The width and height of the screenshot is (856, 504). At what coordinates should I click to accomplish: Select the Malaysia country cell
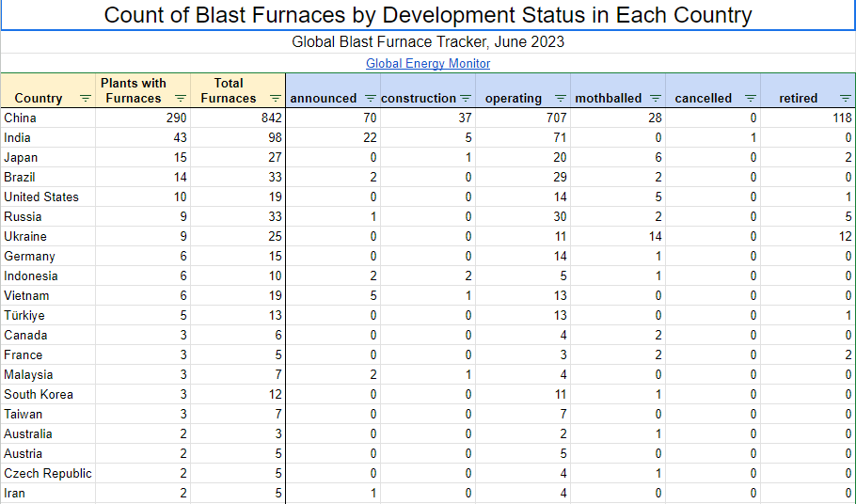[x=48, y=375]
